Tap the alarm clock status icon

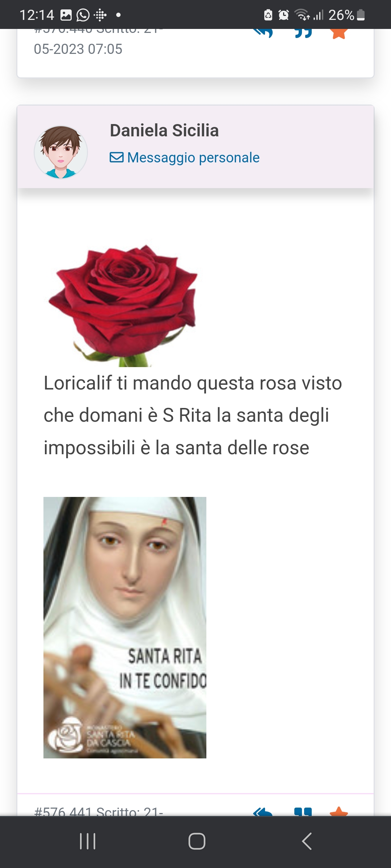point(283,15)
